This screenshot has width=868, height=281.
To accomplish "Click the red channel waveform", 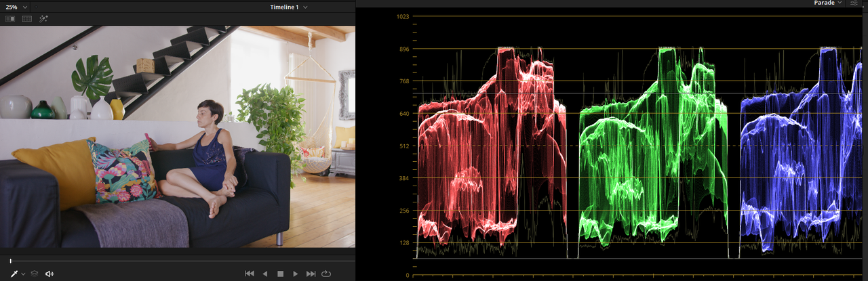I will (492, 152).
